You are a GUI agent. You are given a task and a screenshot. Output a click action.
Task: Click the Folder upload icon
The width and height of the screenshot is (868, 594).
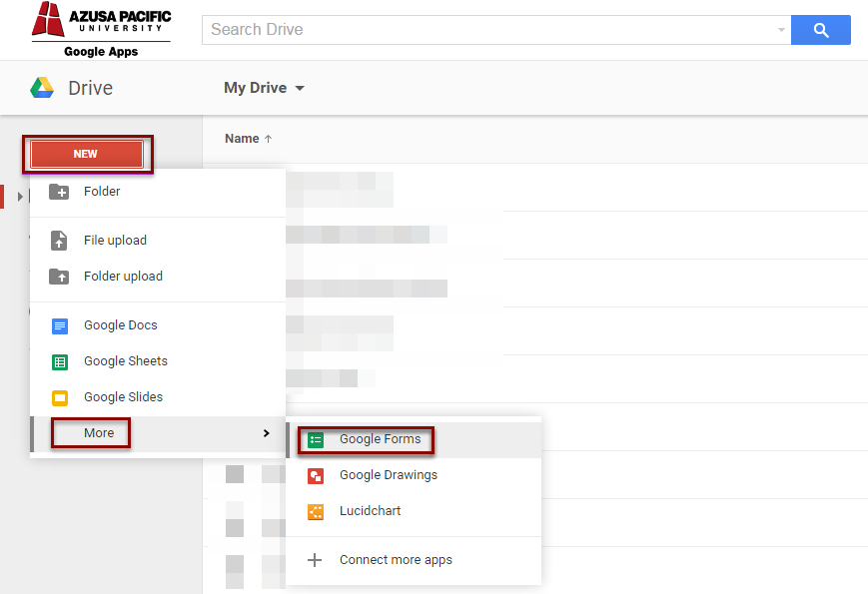coord(59,277)
